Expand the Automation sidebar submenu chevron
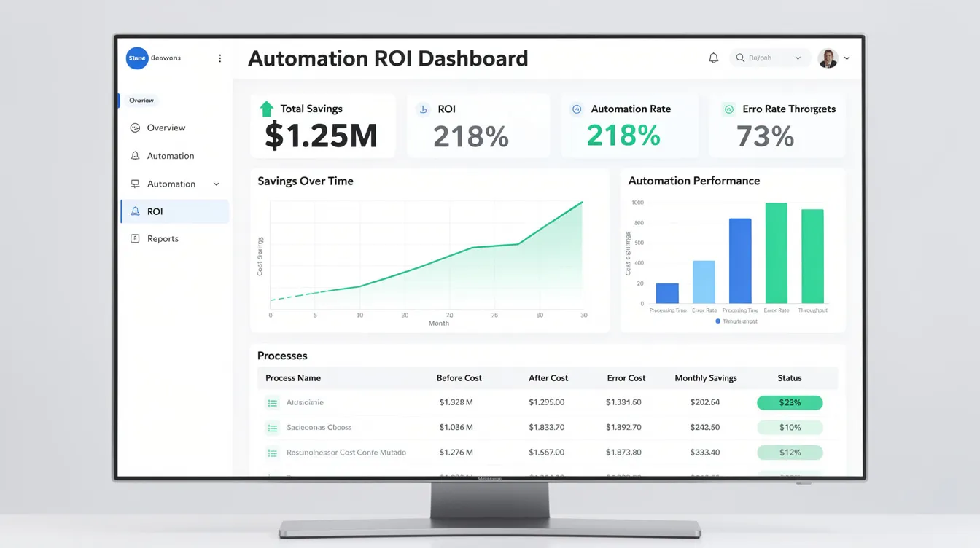 pyautogui.click(x=216, y=184)
